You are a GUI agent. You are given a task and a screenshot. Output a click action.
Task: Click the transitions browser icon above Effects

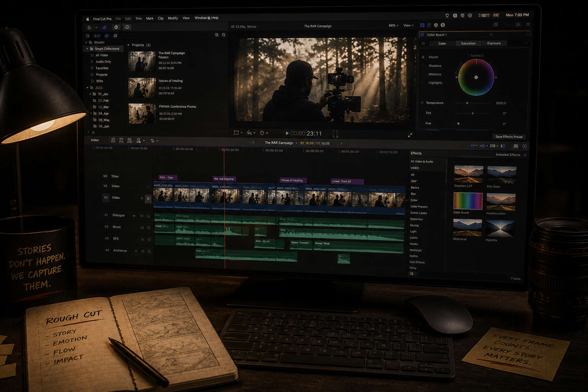point(516,146)
